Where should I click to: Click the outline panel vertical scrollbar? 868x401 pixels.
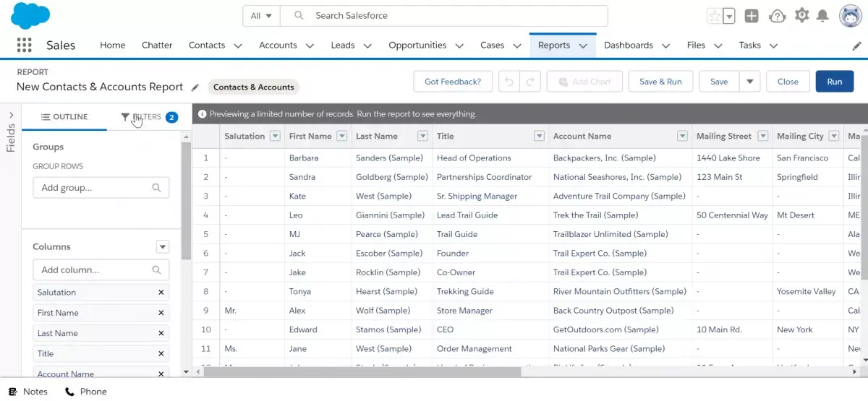186,201
